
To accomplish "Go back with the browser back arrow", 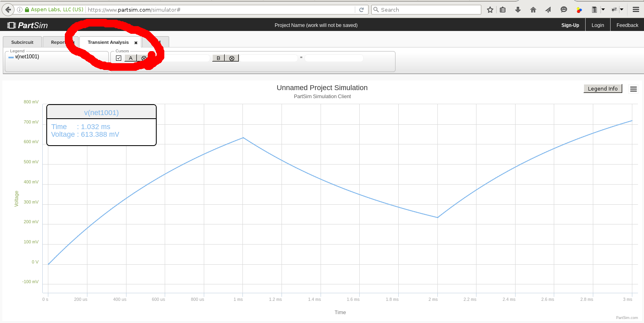I will pos(8,10).
